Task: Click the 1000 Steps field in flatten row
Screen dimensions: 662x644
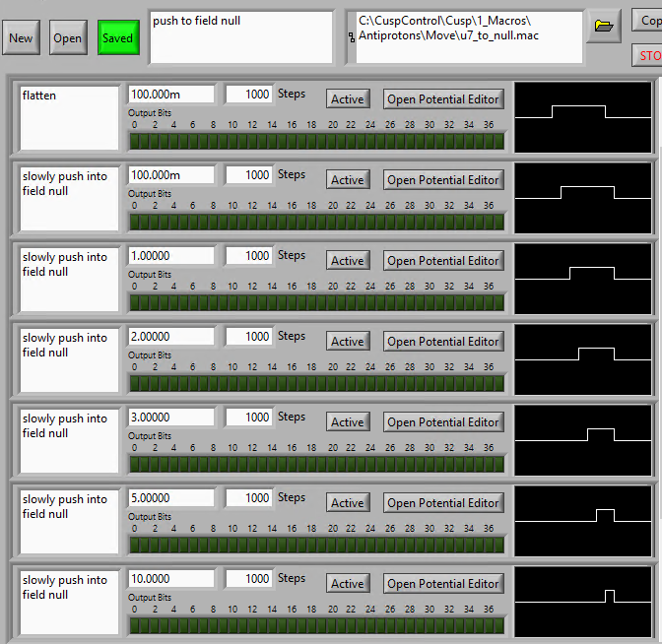Action: (x=248, y=95)
